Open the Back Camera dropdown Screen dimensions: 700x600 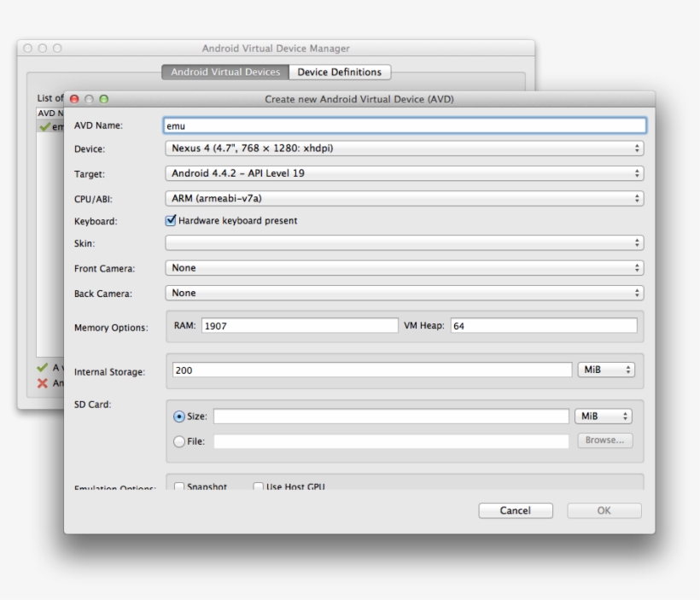click(x=404, y=293)
